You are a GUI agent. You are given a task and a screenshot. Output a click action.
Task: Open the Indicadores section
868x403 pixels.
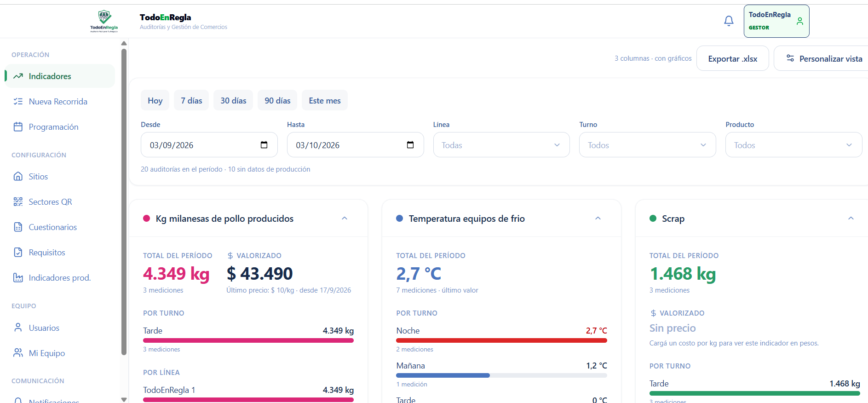60,76
